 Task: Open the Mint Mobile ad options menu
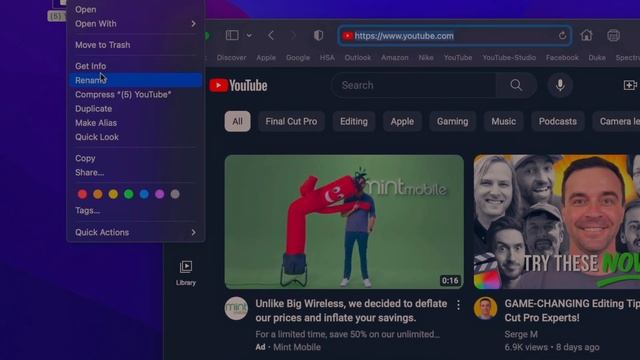click(x=458, y=305)
